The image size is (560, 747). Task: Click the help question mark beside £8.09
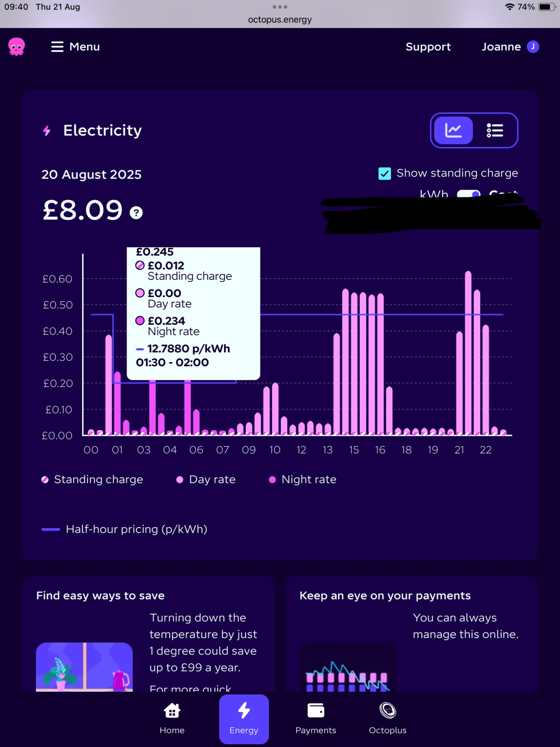[136, 213]
